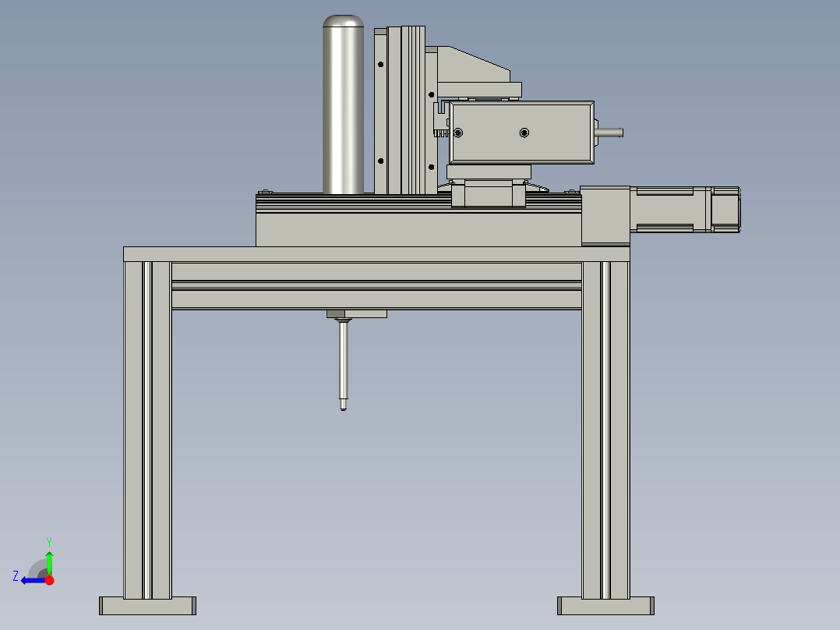Click the red origin ball of the triad
This screenshot has height=630, width=840.
50,580
